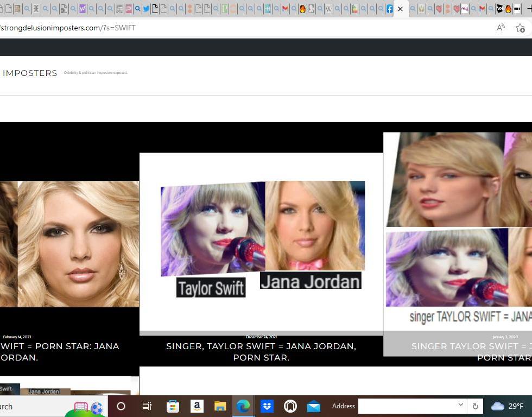Click refresh button beside Address box
This screenshot has height=417, width=532.
click(475, 406)
